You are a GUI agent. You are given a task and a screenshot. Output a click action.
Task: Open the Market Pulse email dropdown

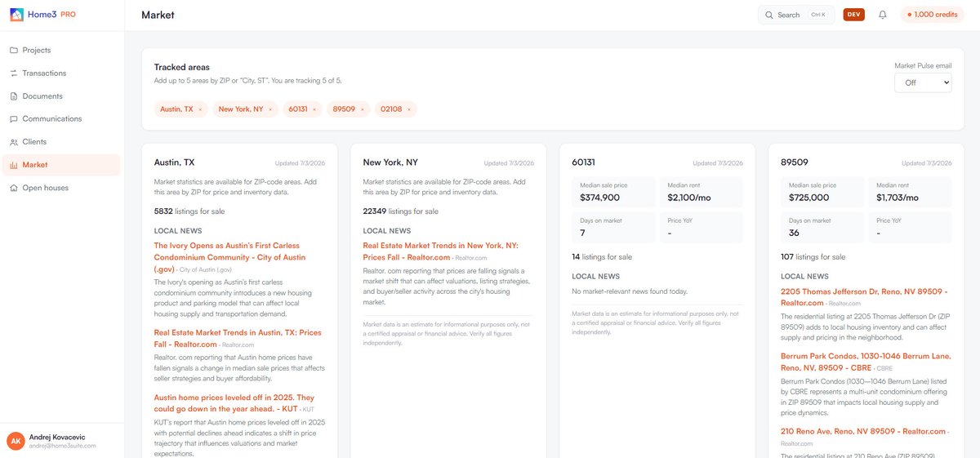pos(923,82)
